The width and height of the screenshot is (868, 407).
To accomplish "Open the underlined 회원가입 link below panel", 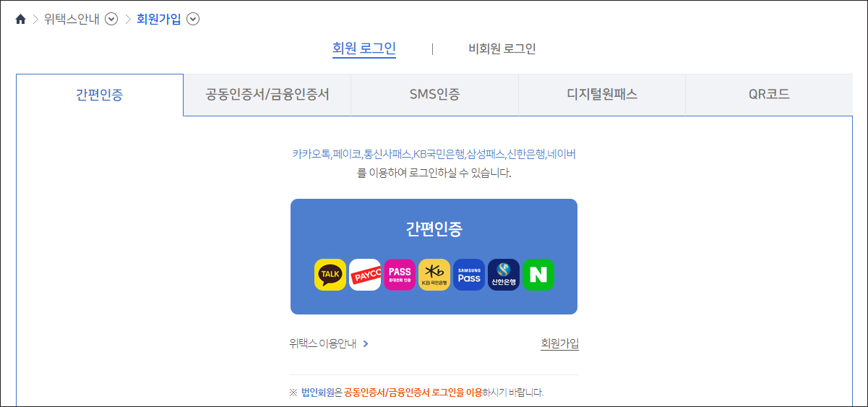I will pos(560,343).
